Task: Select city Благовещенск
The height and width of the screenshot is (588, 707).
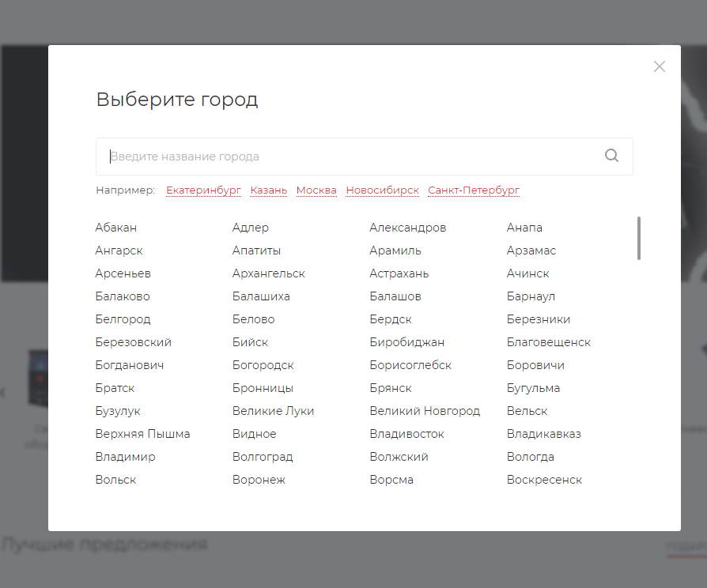Action: (x=549, y=342)
